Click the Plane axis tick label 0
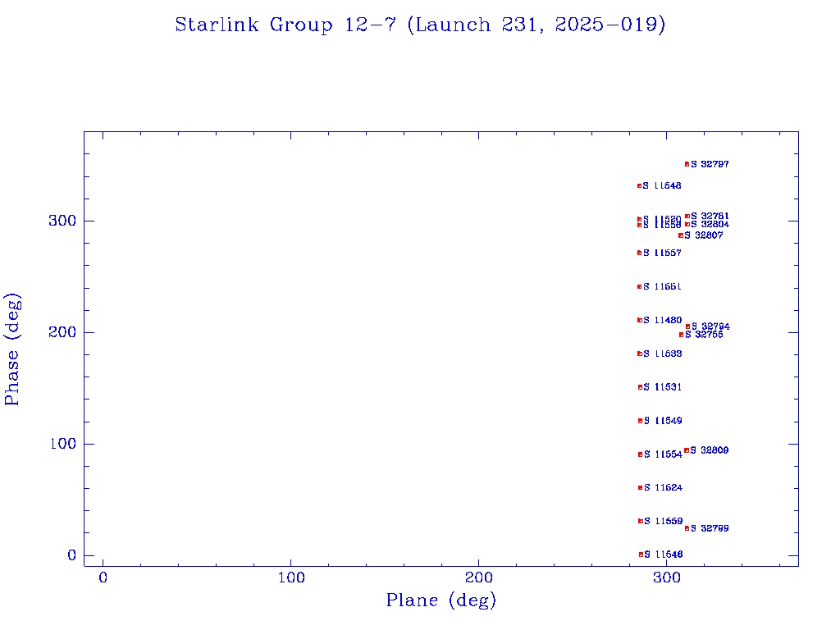Image resolution: width=840 pixels, height=630 pixels. point(103,577)
